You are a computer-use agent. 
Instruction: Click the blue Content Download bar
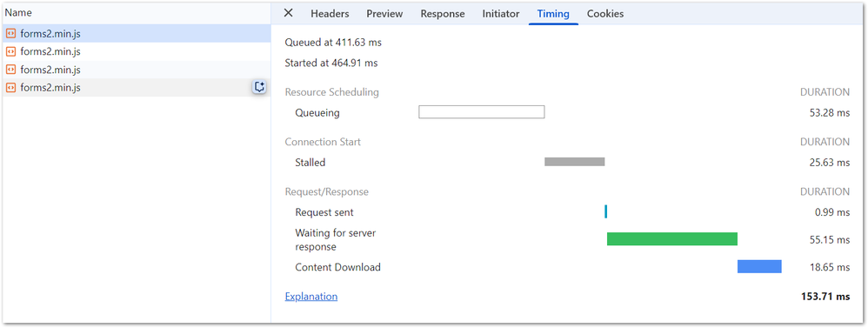(759, 266)
